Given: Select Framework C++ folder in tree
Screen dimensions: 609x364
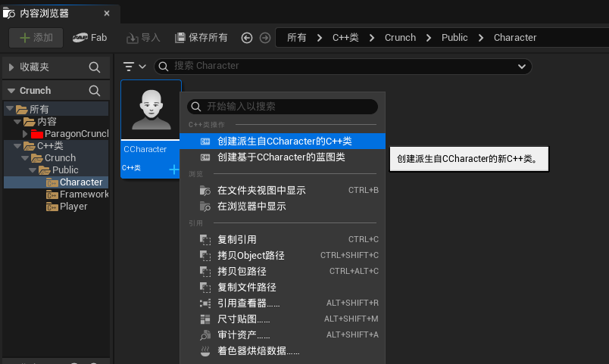Looking at the screenshot, I should [77, 194].
